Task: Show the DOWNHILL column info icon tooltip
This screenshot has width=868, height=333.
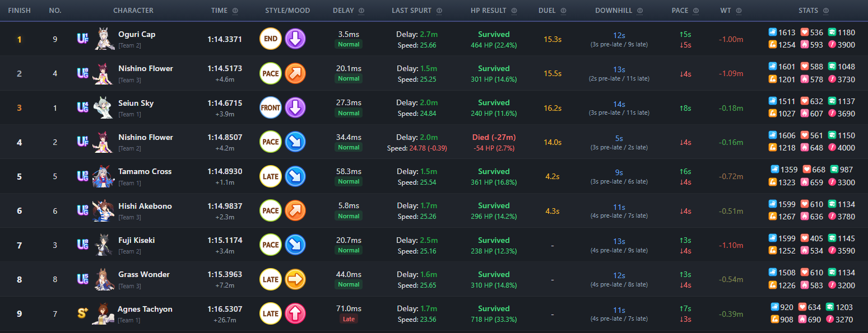Action: pos(639,11)
